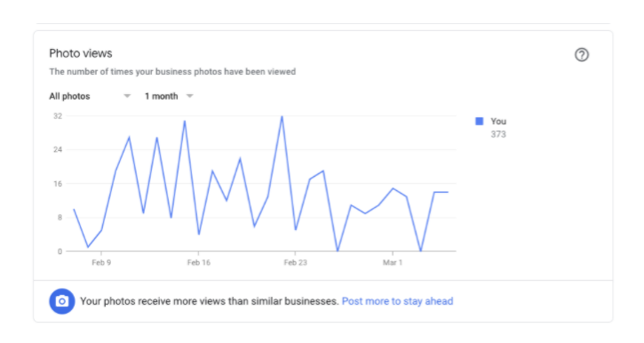644x343 pixels.
Task: Select the Feb 9 axis label
Action: [101, 262]
